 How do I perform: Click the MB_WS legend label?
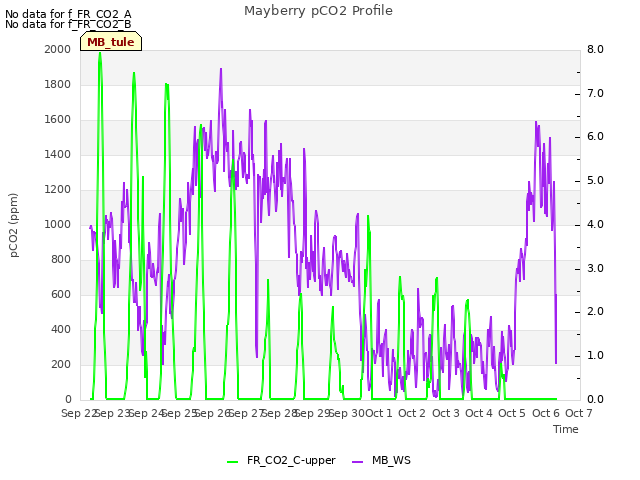(391, 460)
